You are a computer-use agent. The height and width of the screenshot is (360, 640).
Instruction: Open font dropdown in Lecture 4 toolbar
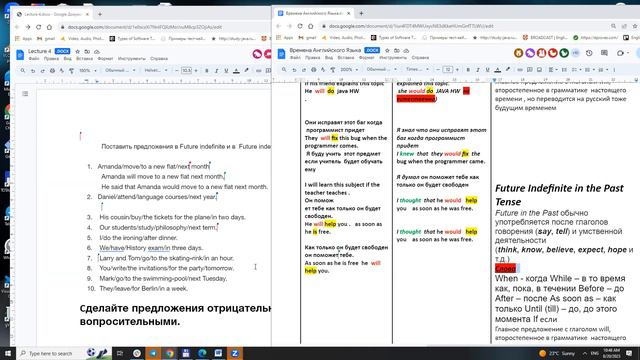[156, 71]
